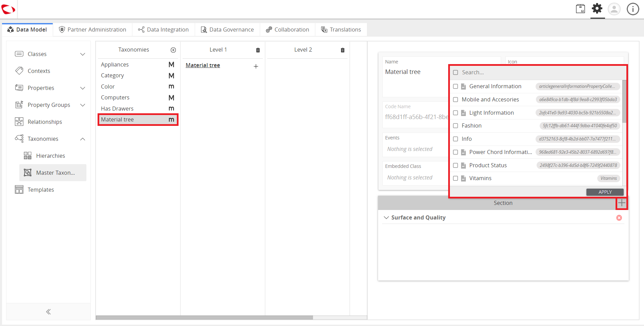Image resolution: width=644 pixels, height=326 pixels.
Task: Click the document icon beside Product Status
Action: (463, 166)
